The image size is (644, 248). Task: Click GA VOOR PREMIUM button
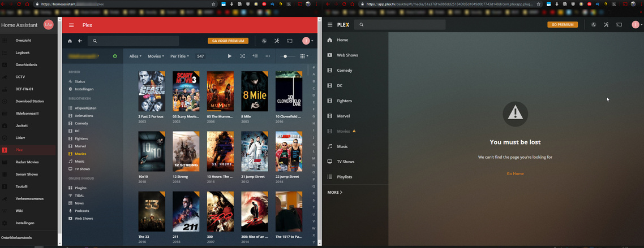(228, 41)
